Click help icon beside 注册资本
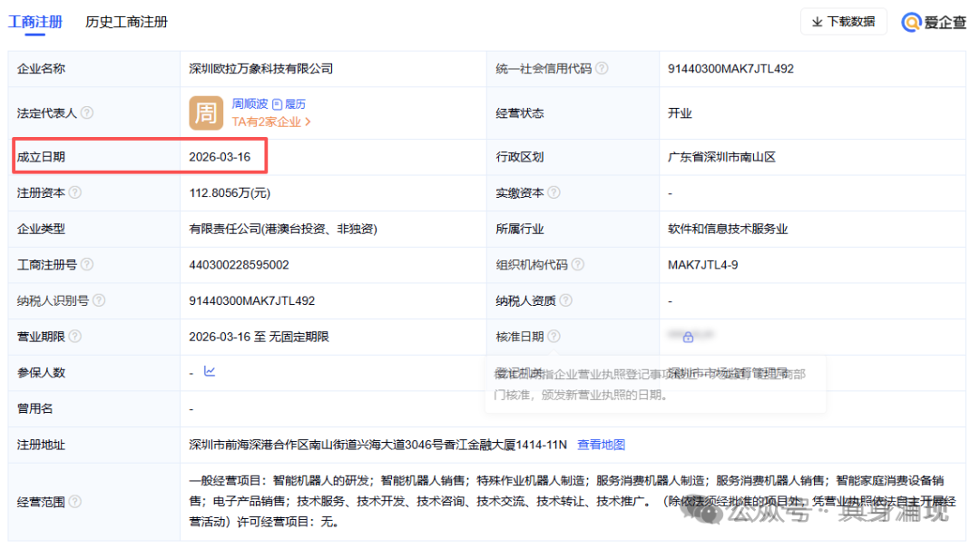 point(75,192)
